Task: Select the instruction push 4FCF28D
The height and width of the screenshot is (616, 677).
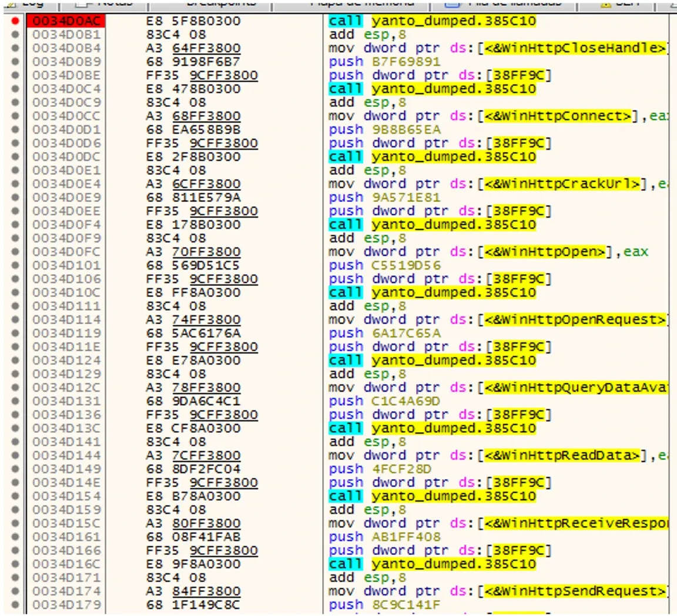Action: [380, 469]
